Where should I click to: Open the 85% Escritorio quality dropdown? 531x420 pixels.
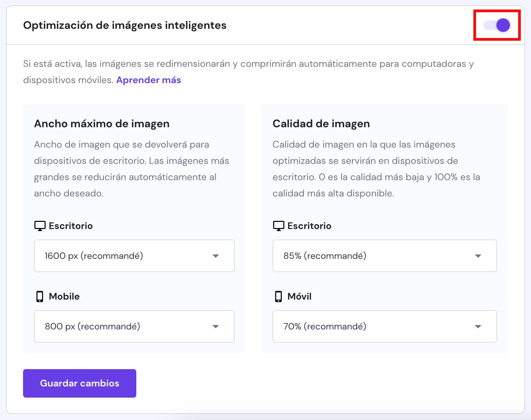pos(385,256)
